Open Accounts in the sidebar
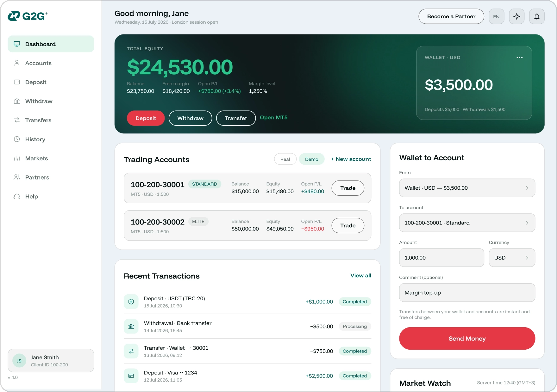Image resolution: width=557 pixels, height=392 pixels. (51, 63)
